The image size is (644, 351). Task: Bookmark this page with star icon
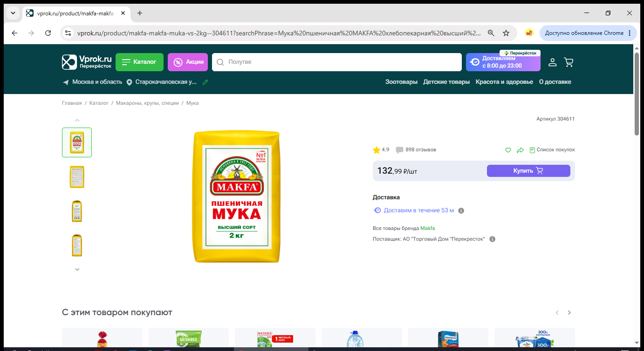click(x=506, y=33)
